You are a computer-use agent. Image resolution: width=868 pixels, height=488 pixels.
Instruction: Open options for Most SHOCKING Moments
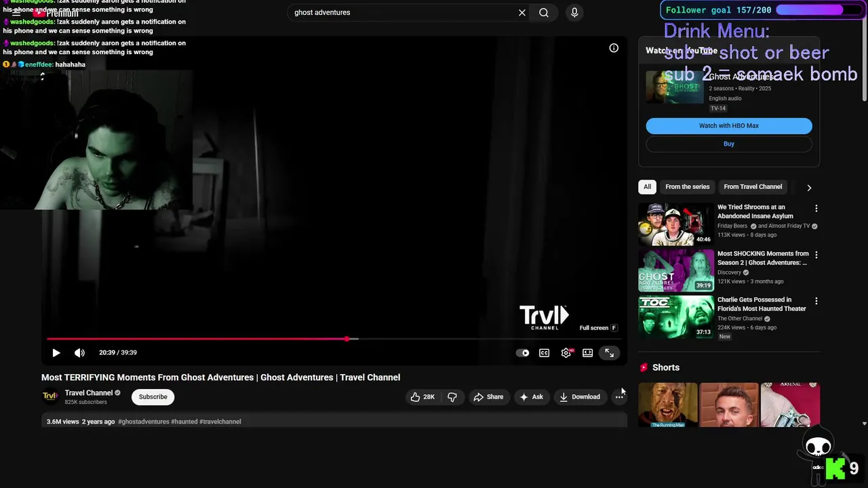[816, 255]
